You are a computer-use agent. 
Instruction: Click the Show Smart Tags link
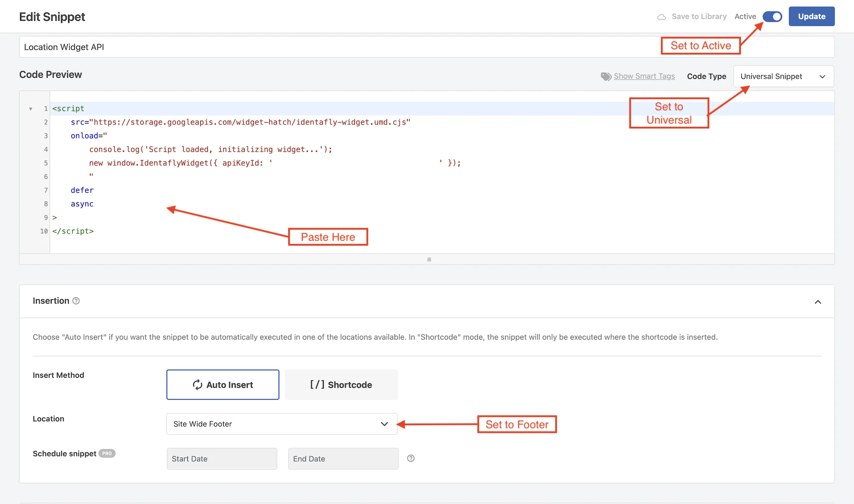[x=645, y=76]
